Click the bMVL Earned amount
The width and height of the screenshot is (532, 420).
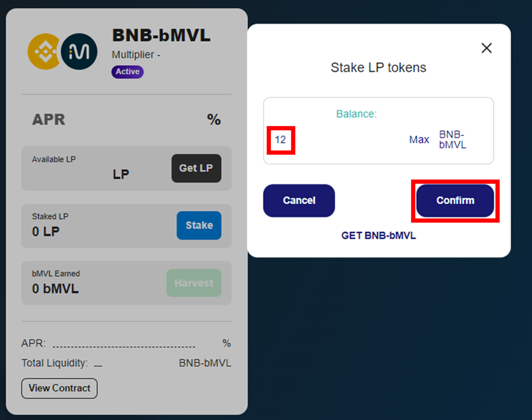55,289
